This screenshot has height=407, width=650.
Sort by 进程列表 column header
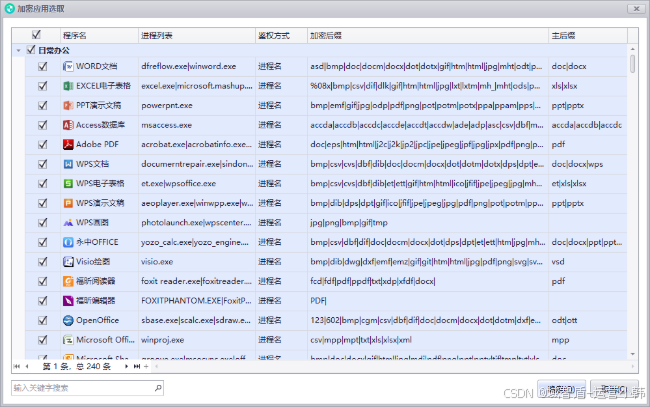coord(197,35)
